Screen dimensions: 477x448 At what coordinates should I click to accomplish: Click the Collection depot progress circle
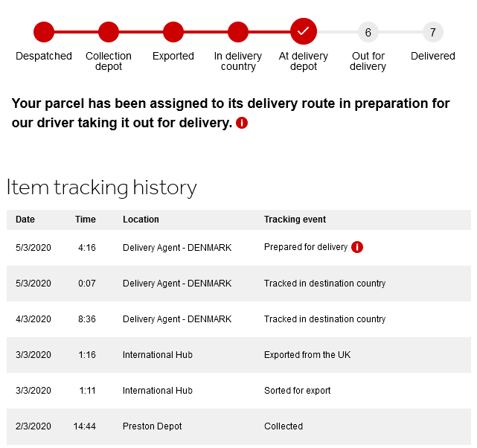tap(109, 32)
